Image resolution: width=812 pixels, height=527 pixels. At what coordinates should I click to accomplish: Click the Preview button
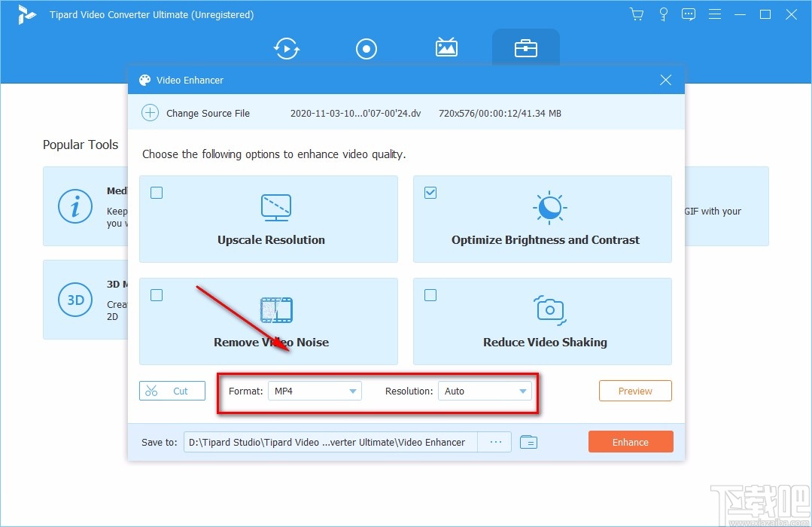[x=635, y=391]
